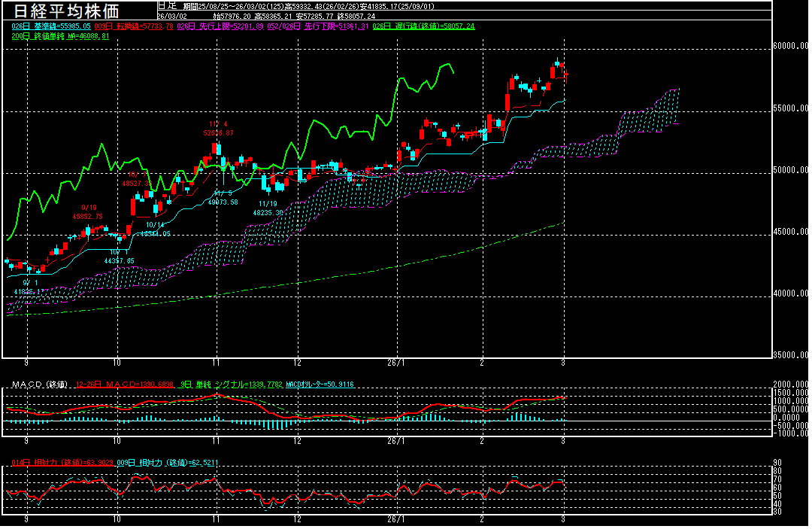
Task: Click the 11/4 high price marker 52636.87
Action: [218, 132]
